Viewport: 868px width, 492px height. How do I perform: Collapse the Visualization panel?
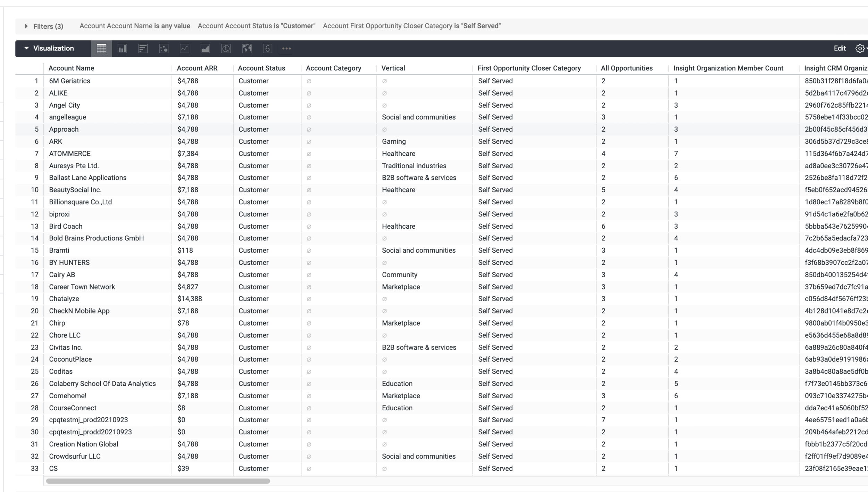(x=26, y=48)
